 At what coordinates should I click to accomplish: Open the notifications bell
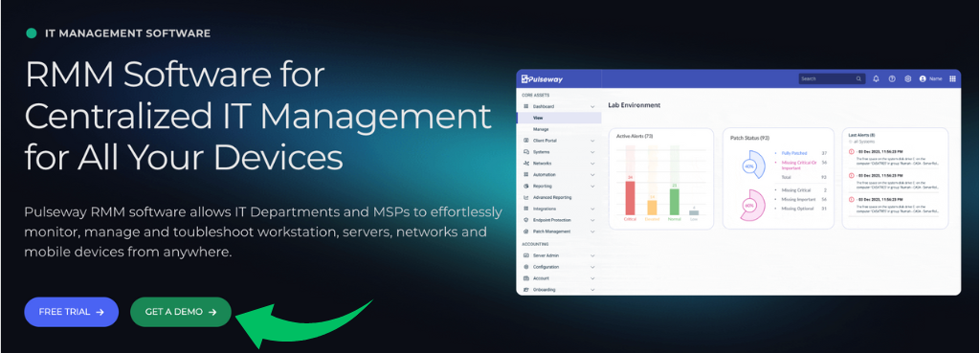(x=877, y=79)
